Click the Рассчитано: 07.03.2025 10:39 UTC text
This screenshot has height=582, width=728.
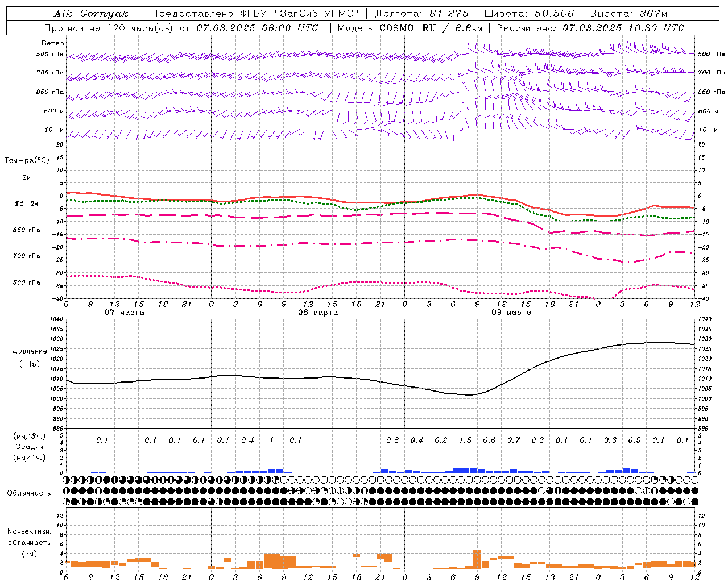590,28
